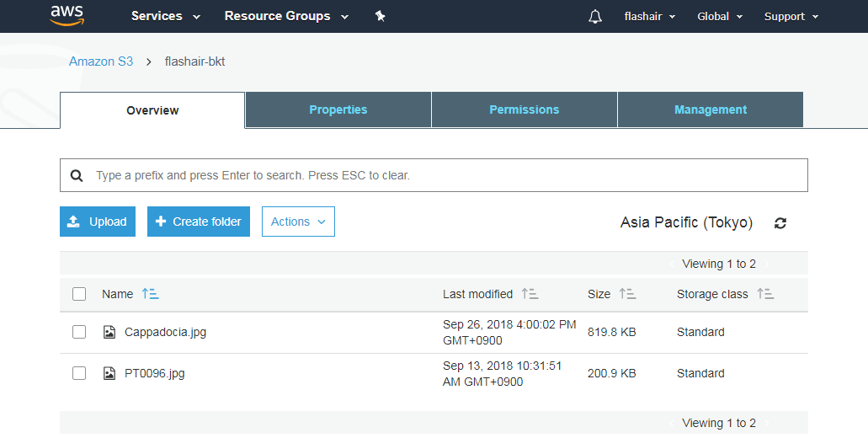This screenshot has width=868, height=438.
Task: Click the AWS logo home icon
Action: pyautogui.click(x=67, y=15)
